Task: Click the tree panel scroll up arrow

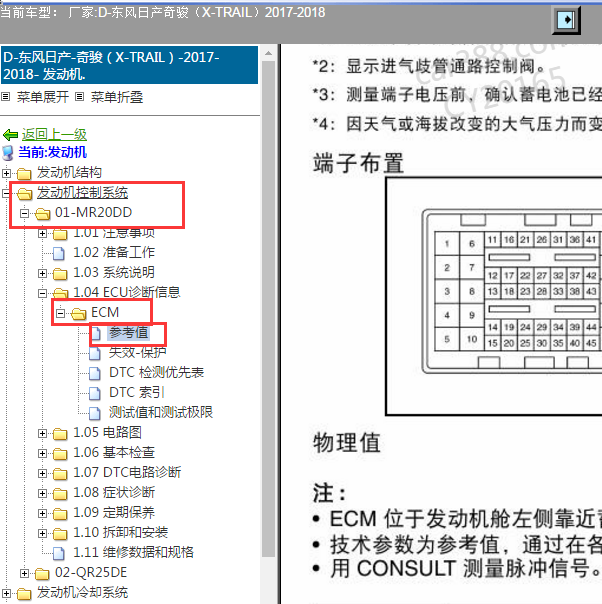Action: click(268, 53)
